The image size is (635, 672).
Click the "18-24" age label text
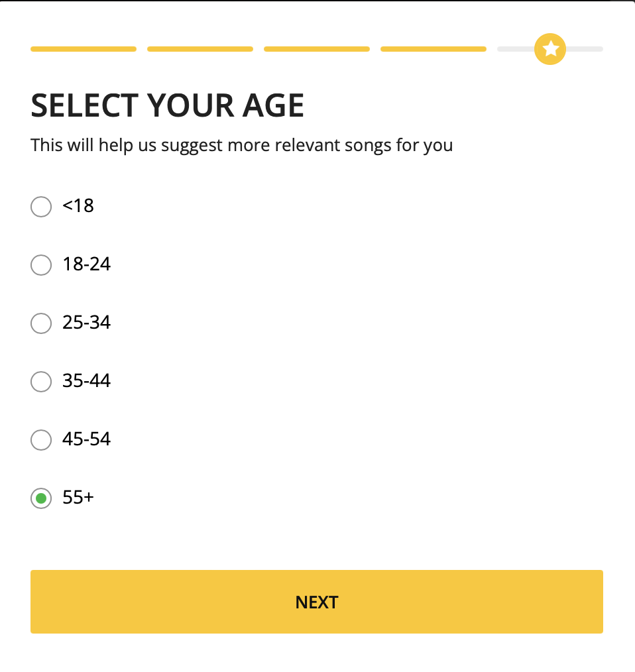click(x=87, y=264)
